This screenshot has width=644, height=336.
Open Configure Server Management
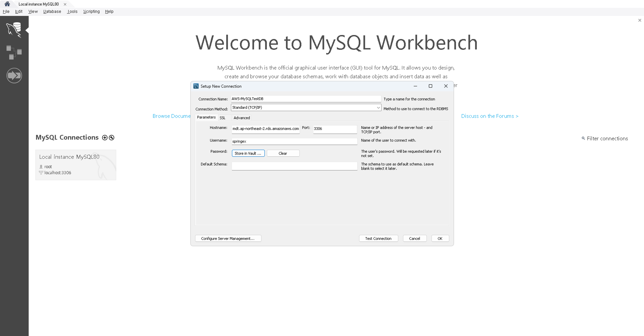point(228,238)
